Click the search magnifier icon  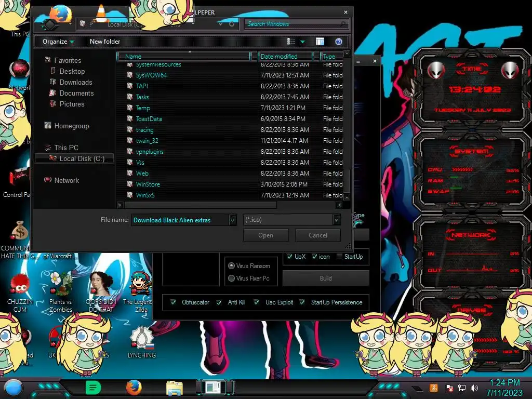click(343, 24)
